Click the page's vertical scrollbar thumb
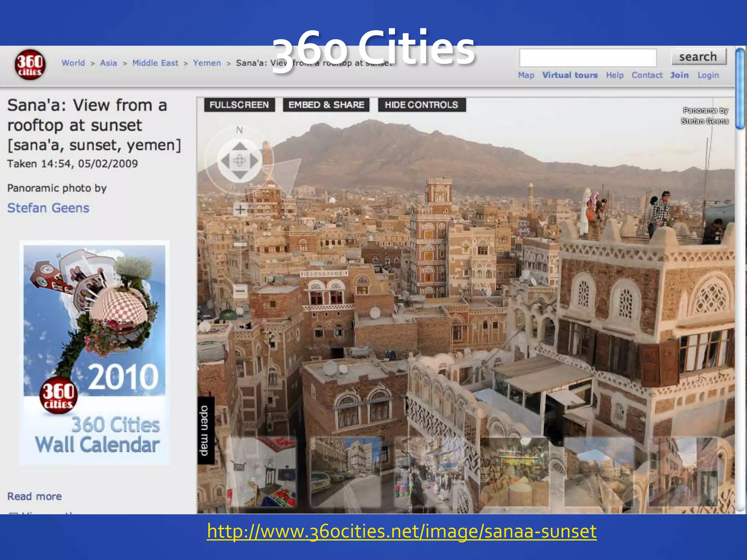This screenshot has height=560, width=747. pyautogui.click(x=740, y=89)
